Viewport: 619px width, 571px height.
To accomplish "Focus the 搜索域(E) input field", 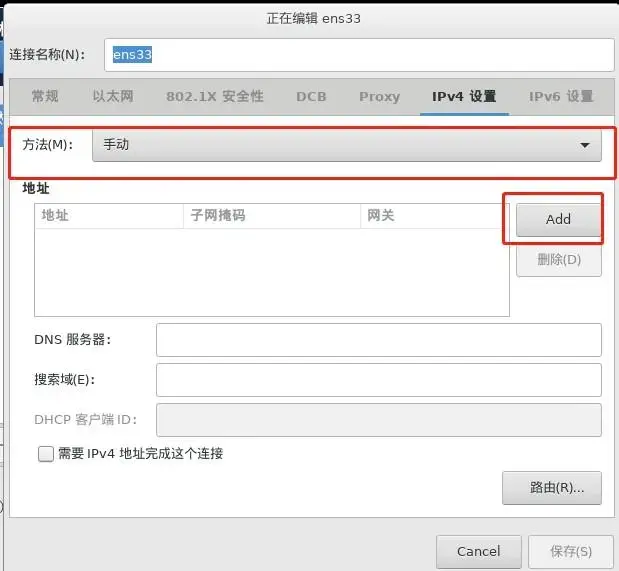I will (379, 380).
